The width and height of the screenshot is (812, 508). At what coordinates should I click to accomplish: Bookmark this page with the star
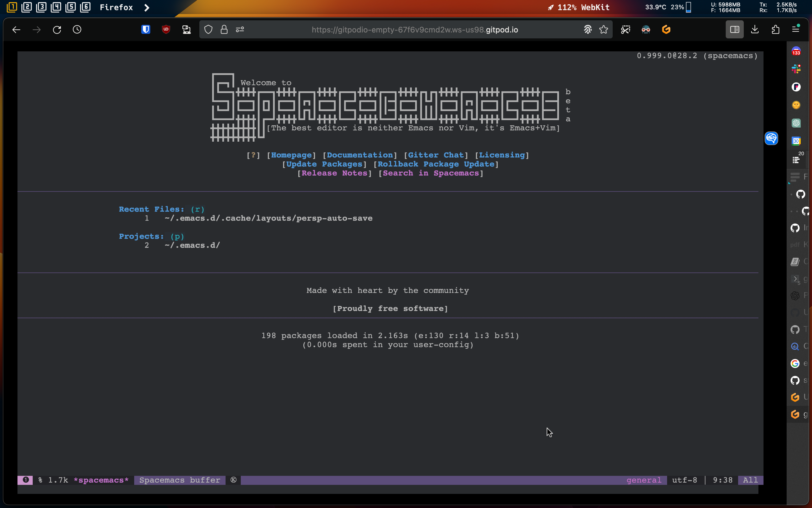pos(604,30)
